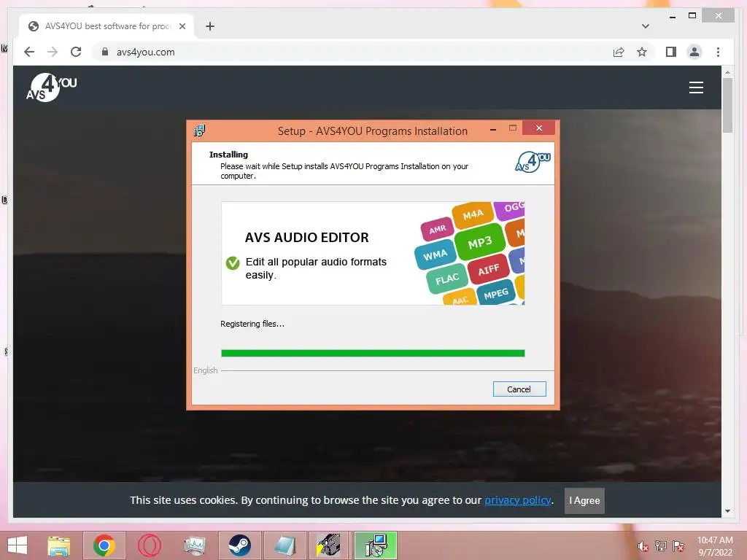Click Cancel in the setup dialog
The height and width of the screenshot is (560, 747).
click(519, 389)
